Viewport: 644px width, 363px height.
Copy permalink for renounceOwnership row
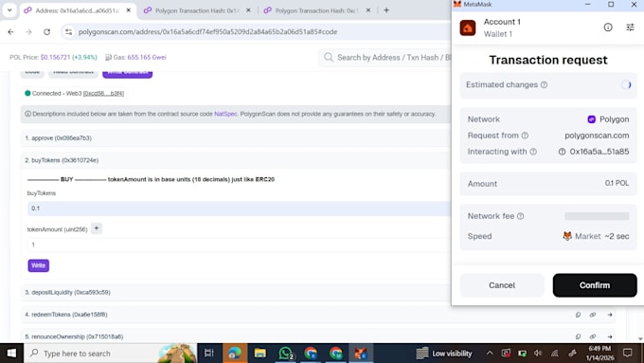(x=593, y=336)
